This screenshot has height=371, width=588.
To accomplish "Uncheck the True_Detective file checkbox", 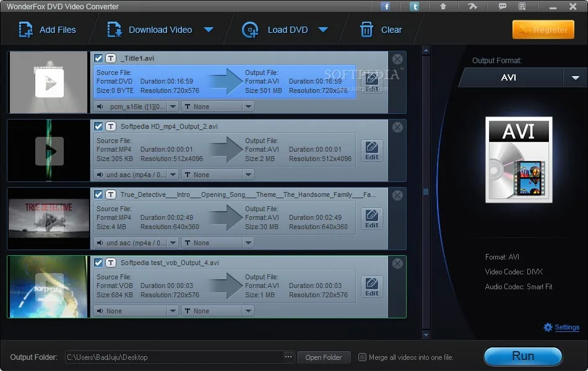I will pos(98,194).
